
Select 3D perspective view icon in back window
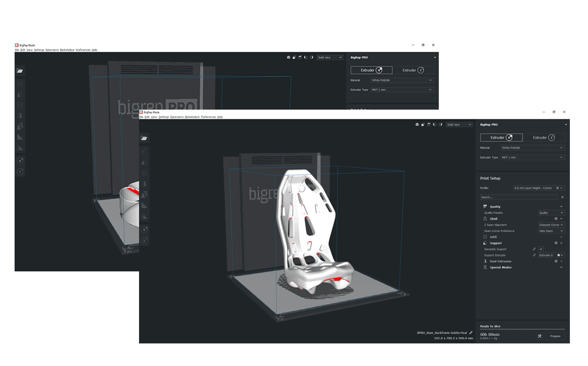click(x=288, y=57)
